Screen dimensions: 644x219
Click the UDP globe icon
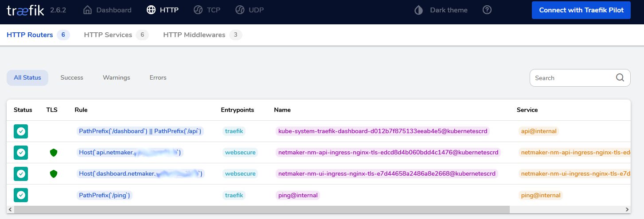240,10
